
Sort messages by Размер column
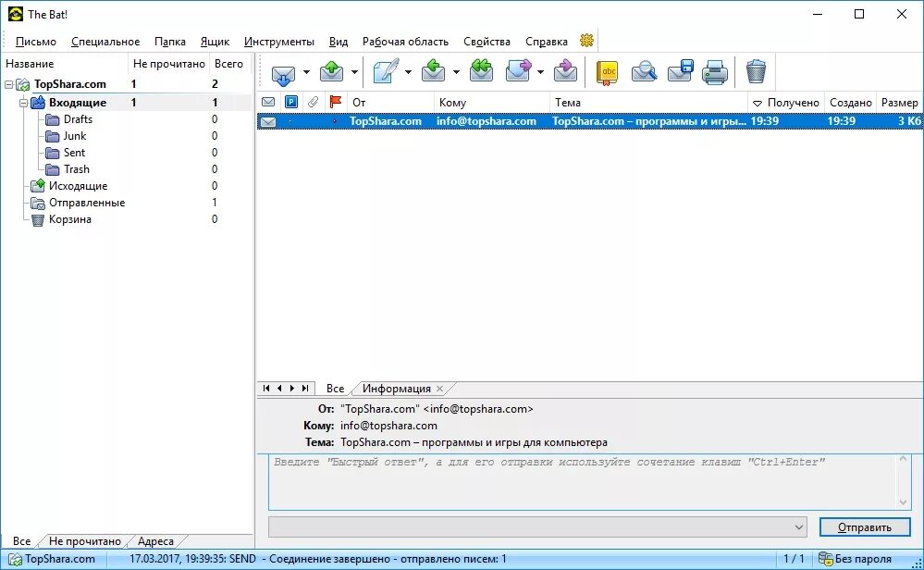[x=899, y=102]
